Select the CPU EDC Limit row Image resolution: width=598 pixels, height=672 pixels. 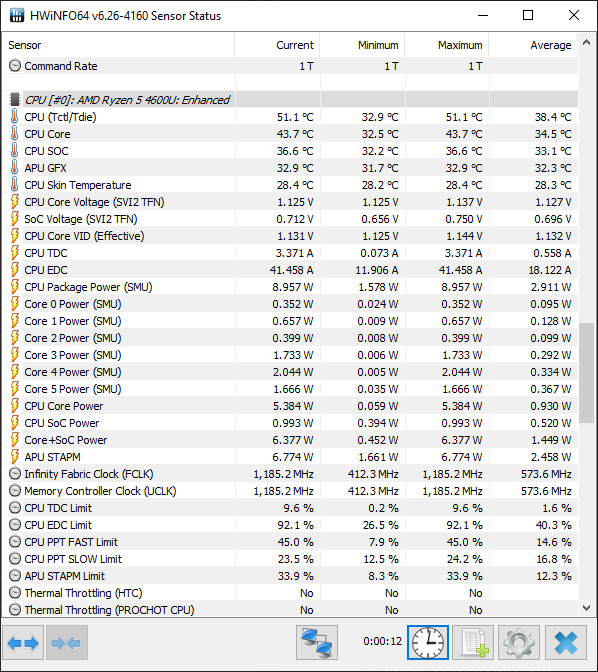[290, 525]
